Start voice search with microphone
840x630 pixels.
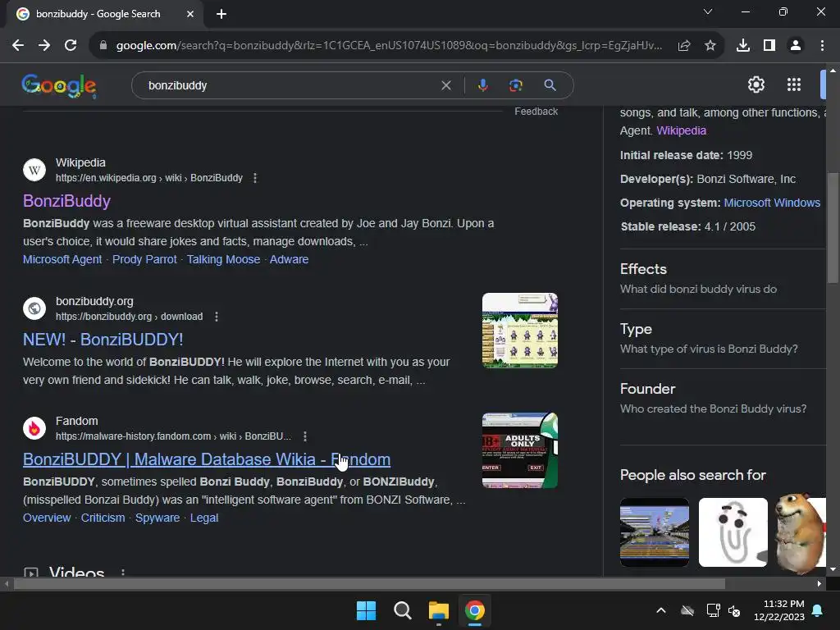(x=482, y=85)
